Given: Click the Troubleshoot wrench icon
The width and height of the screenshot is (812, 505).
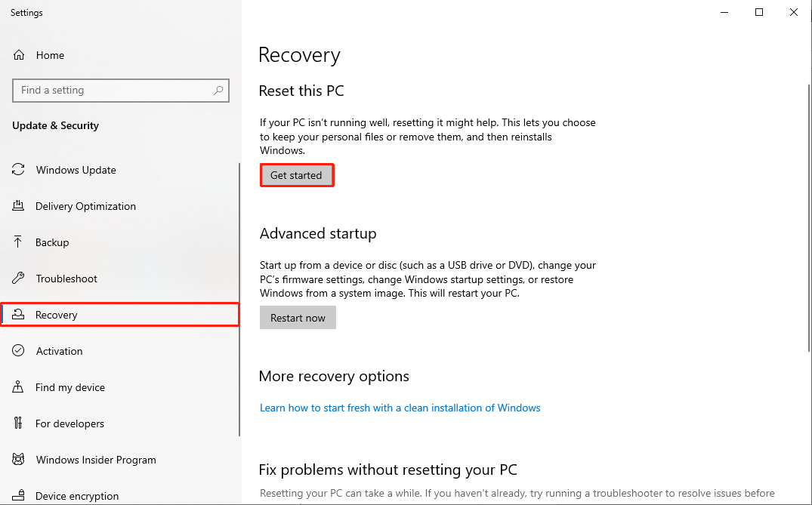Looking at the screenshot, I should 19,279.
